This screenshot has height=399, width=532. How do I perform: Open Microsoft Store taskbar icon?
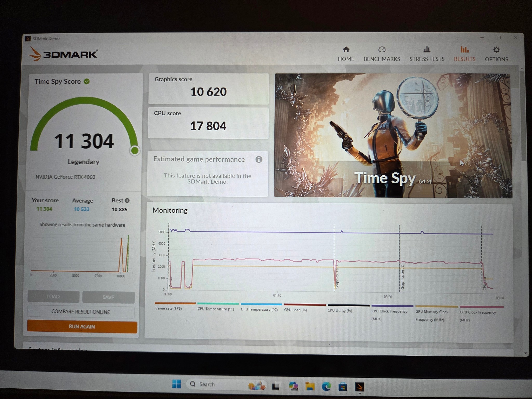[x=343, y=387]
